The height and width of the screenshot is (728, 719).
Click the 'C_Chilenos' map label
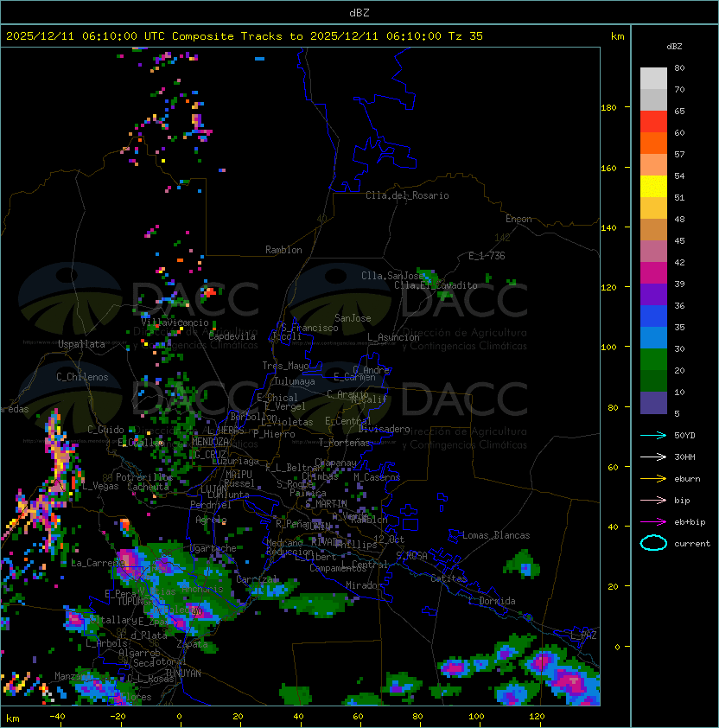(x=82, y=377)
